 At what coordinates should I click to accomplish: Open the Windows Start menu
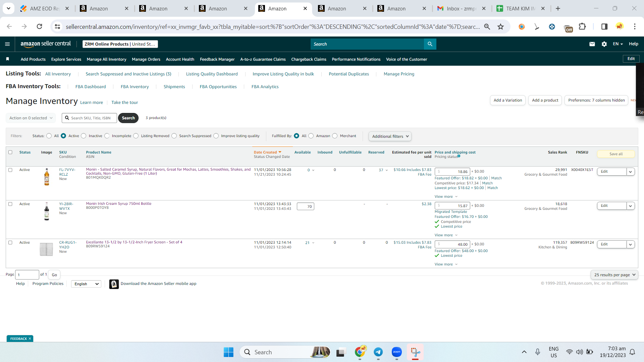click(x=228, y=352)
